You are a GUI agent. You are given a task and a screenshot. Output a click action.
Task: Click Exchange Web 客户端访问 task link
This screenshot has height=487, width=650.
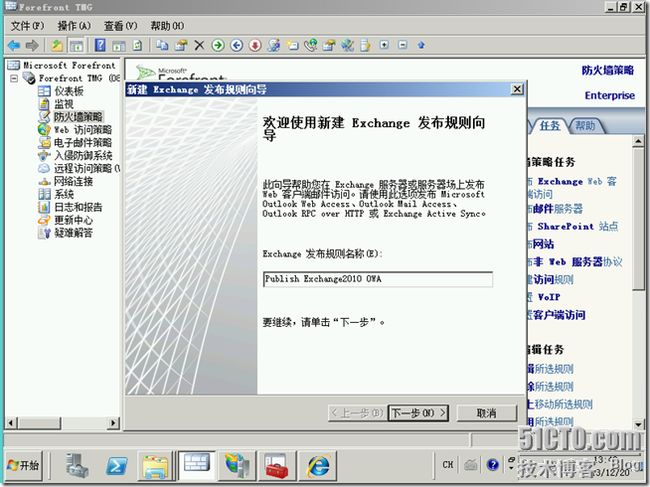tap(573, 187)
